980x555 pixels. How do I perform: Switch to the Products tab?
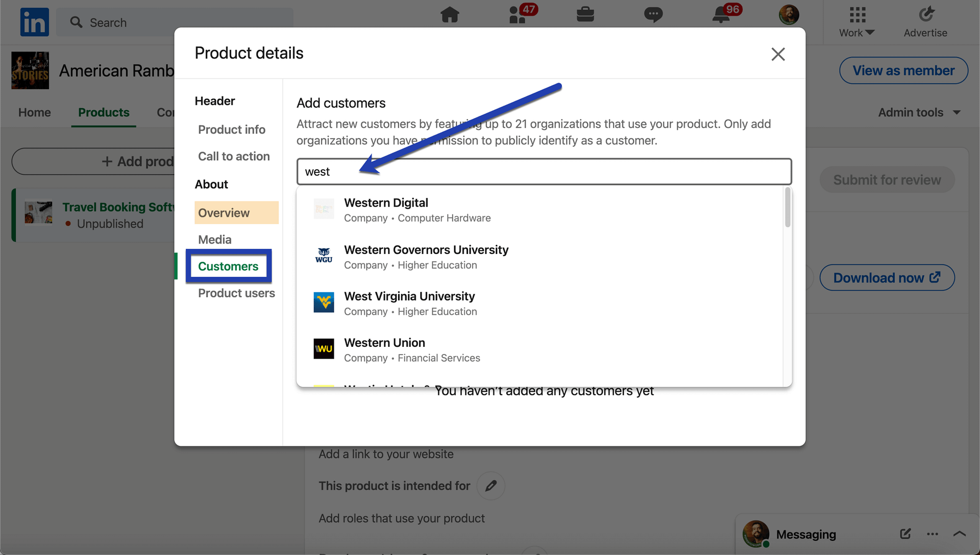point(104,112)
